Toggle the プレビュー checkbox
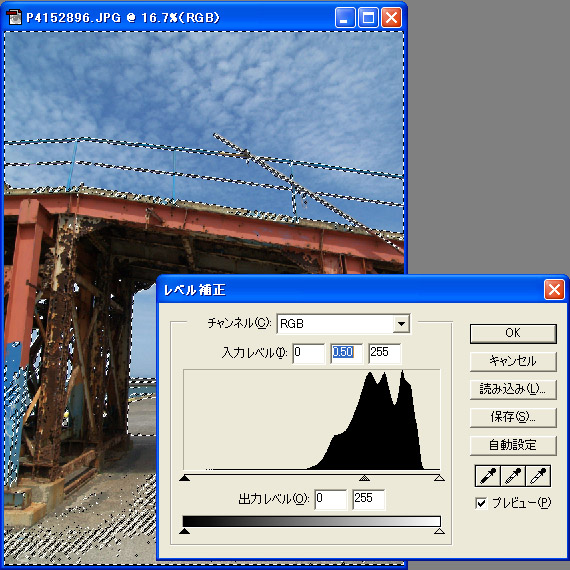 [481, 503]
